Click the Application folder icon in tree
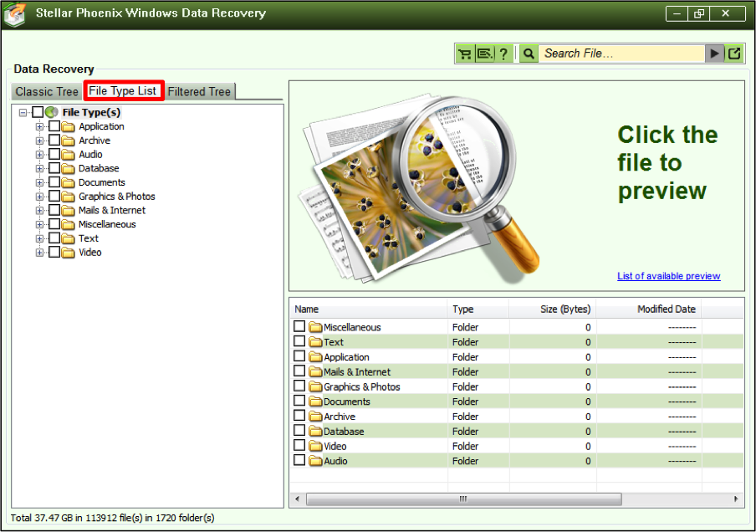This screenshot has height=532, width=756. [x=68, y=127]
